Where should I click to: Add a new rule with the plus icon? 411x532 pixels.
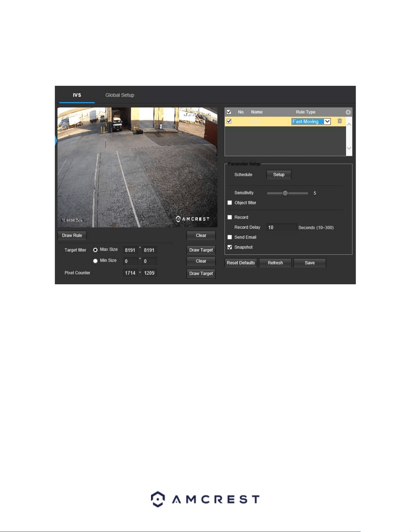pos(348,112)
